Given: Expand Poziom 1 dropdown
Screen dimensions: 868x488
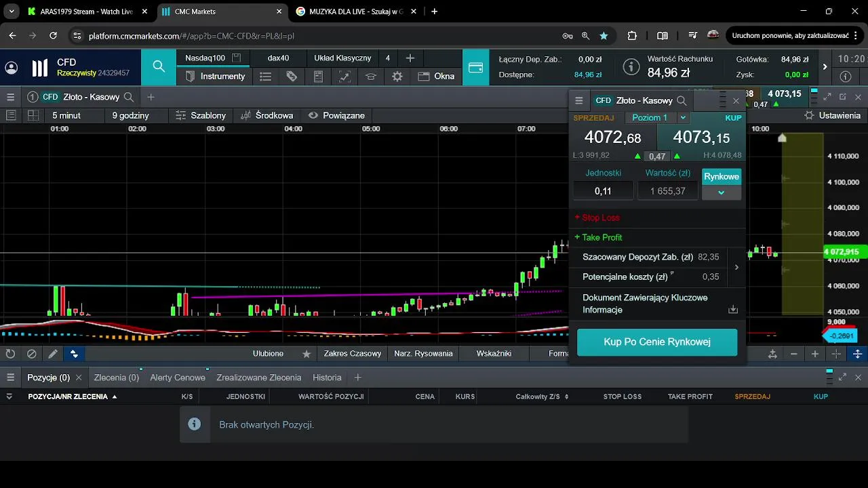Looking at the screenshot, I should point(683,117).
